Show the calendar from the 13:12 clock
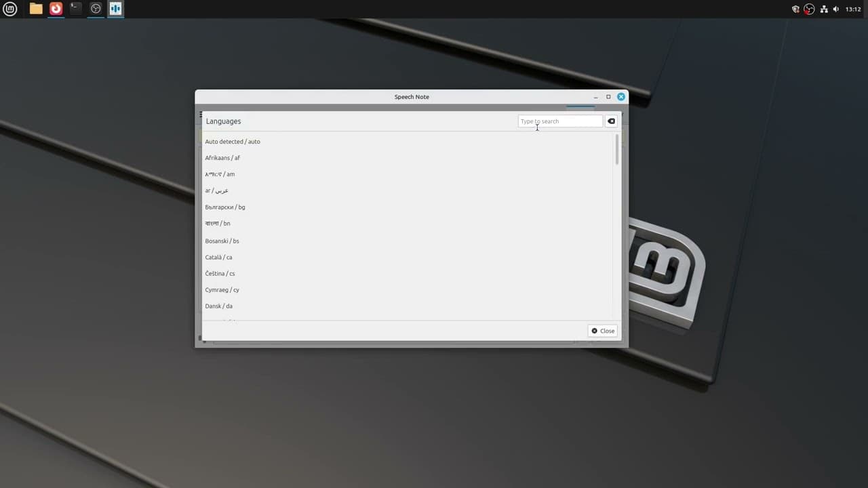This screenshot has height=488, width=868. tap(853, 9)
